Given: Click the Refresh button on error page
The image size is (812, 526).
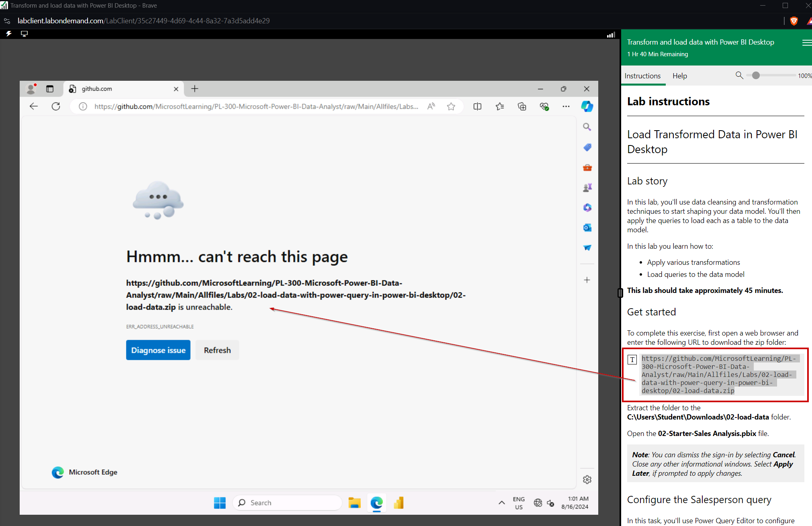Looking at the screenshot, I should (217, 350).
